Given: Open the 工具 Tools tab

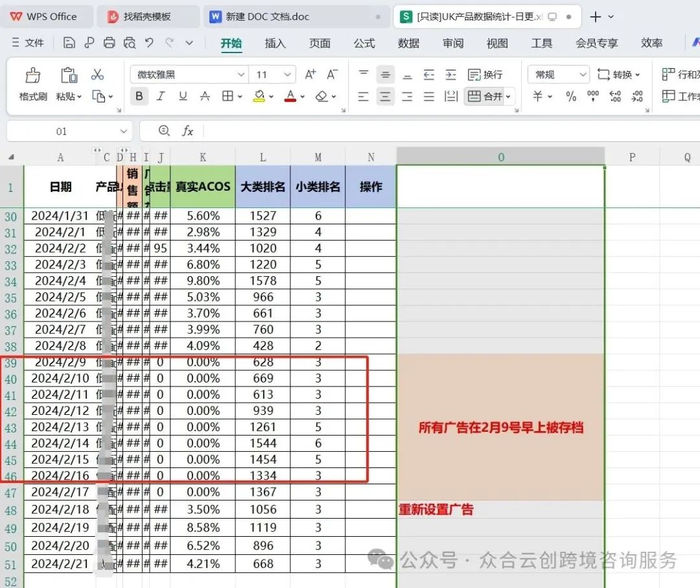Looking at the screenshot, I should tap(541, 43).
